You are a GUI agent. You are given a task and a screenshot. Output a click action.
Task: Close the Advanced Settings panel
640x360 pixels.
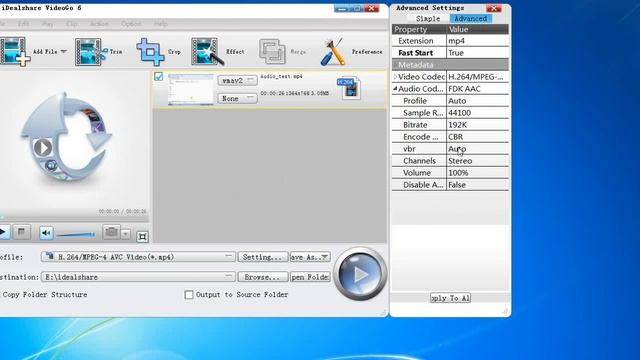tap(494, 8)
